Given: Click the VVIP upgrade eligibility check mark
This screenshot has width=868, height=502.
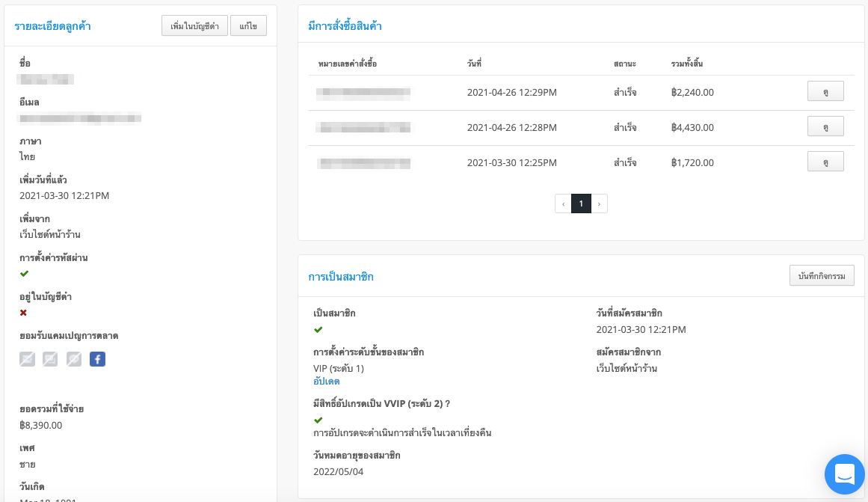Looking at the screenshot, I should pos(318,420).
